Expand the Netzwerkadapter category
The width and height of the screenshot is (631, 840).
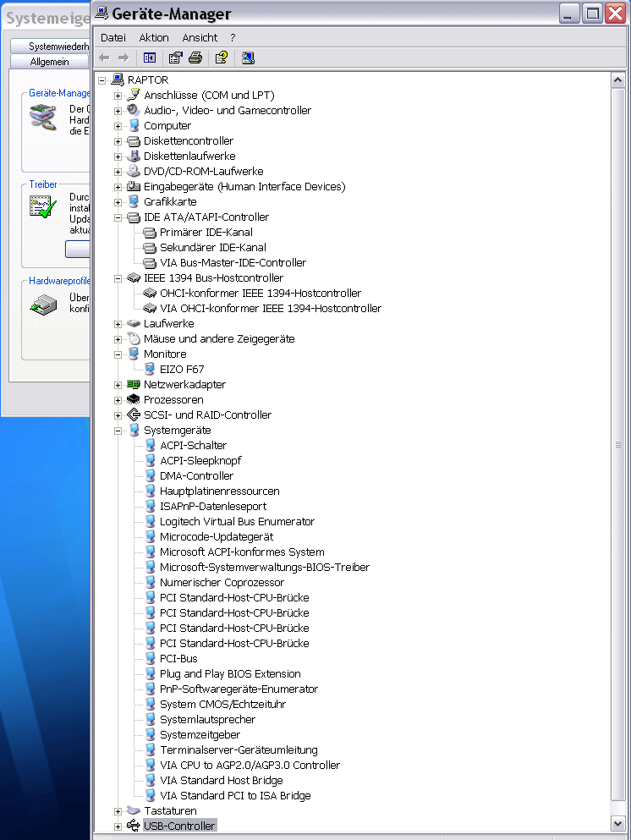118,385
